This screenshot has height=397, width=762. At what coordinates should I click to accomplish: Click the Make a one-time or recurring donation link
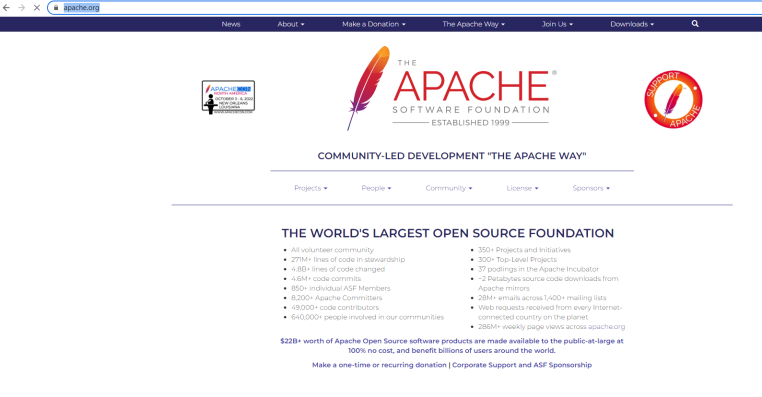[x=379, y=365]
